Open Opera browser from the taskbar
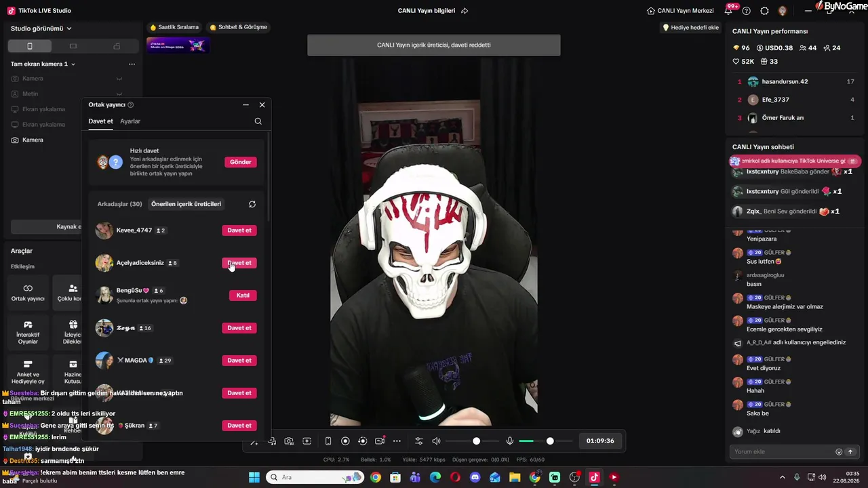 pyautogui.click(x=455, y=477)
